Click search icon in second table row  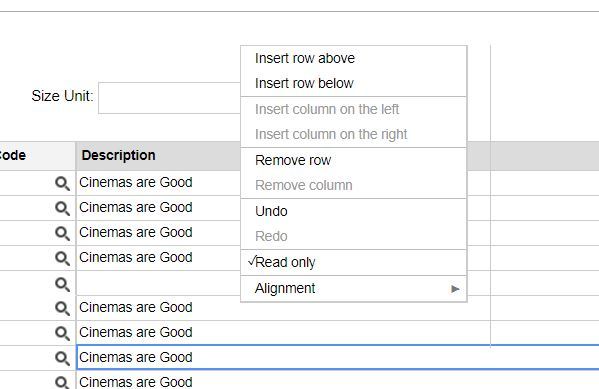(62, 209)
